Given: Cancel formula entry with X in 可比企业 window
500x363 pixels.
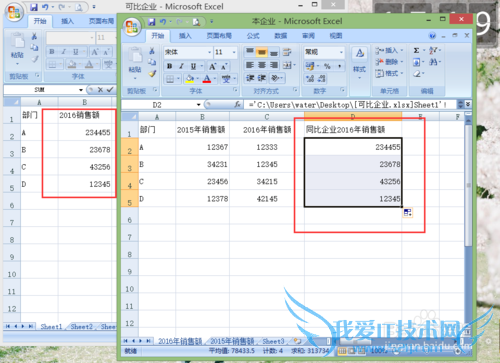Looking at the screenshot, I should (x=100, y=90).
